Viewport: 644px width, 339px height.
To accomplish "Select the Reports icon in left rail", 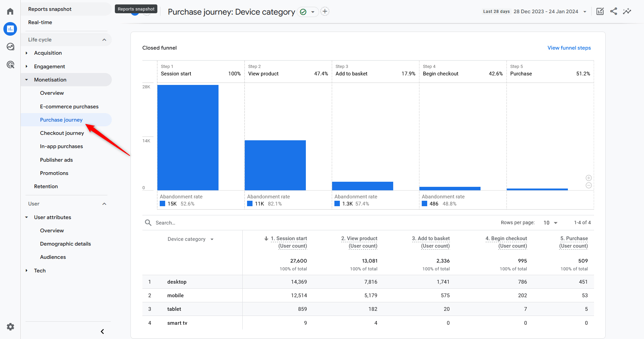I will click(10, 29).
